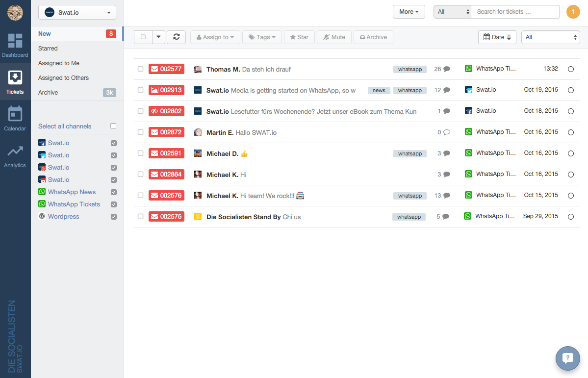
Task: Uncheck the WhatsApp News channel checkbox
Action: pos(114,192)
